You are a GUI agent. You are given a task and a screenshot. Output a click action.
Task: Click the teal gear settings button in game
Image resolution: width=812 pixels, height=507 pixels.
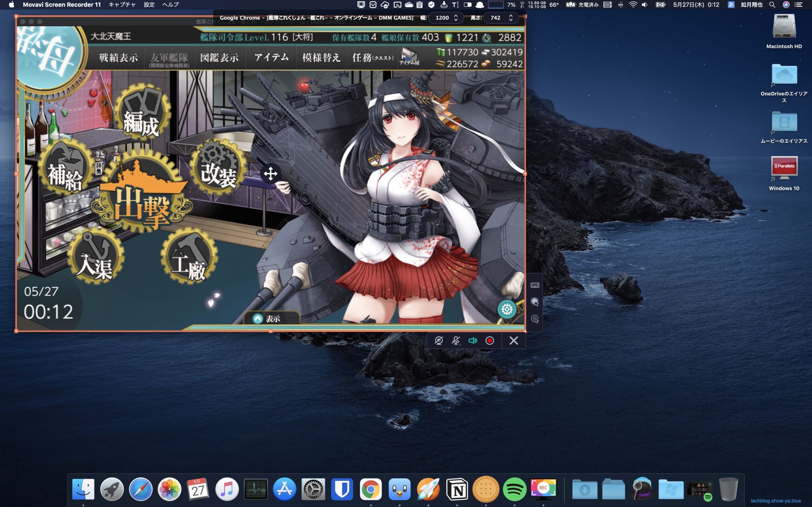[507, 309]
